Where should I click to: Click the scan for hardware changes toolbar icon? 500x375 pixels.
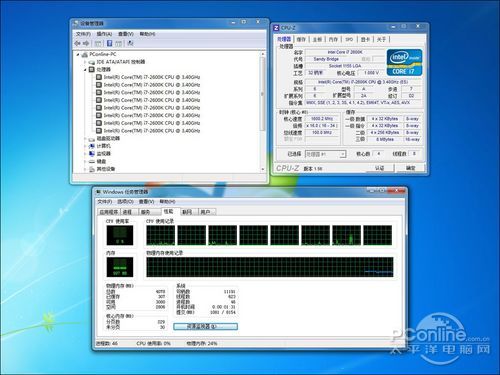pyautogui.click(x=130, y=43)
